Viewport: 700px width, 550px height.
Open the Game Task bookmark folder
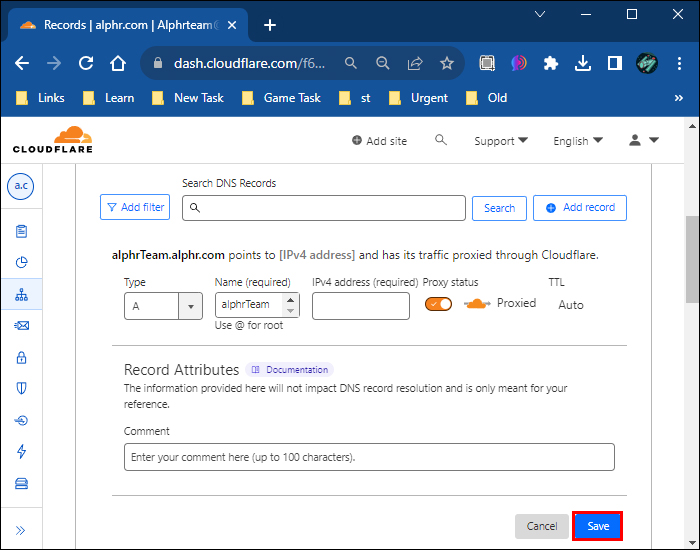tap(281, 98)
